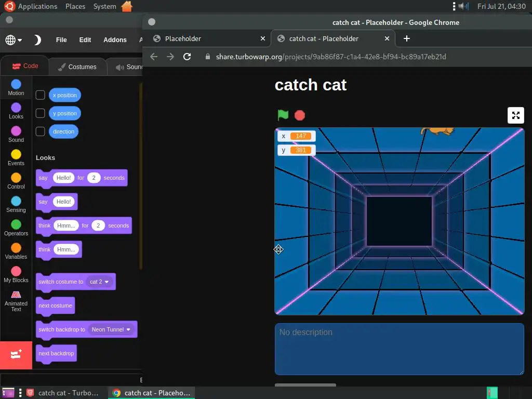Click the show desktop icon in taskbar
532x399 pixels.
(8, 393)
